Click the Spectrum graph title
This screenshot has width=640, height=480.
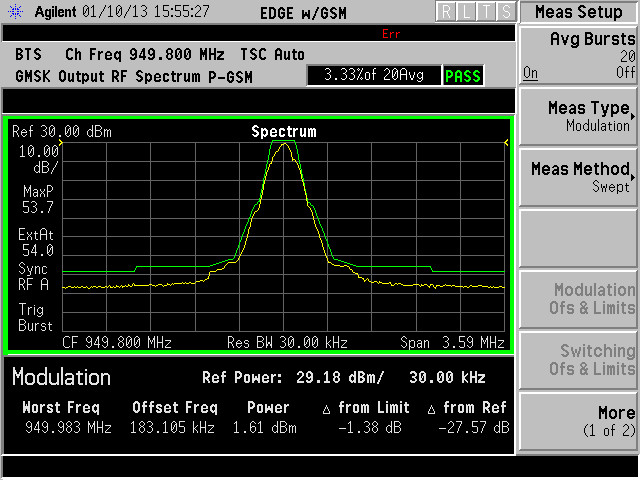pos(284,131)
